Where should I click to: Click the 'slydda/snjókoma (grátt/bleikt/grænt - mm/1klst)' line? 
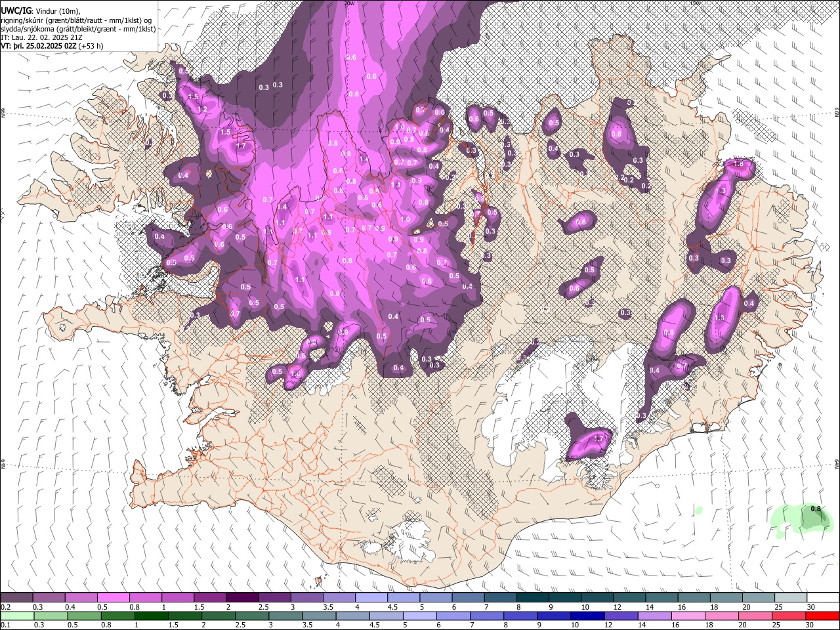78,29
